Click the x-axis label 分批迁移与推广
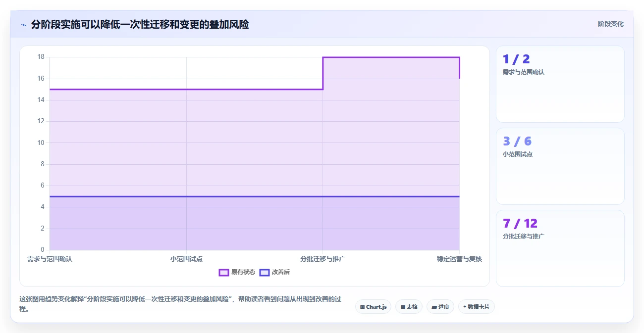The width and height of the screenshot is (644, 333). coord(323,259)
